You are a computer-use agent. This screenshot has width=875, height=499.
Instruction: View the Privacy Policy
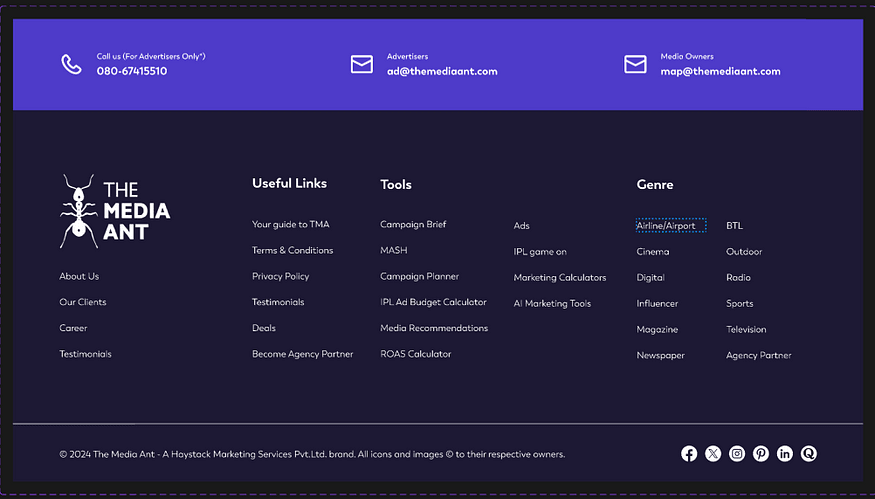tap(280, 276)
